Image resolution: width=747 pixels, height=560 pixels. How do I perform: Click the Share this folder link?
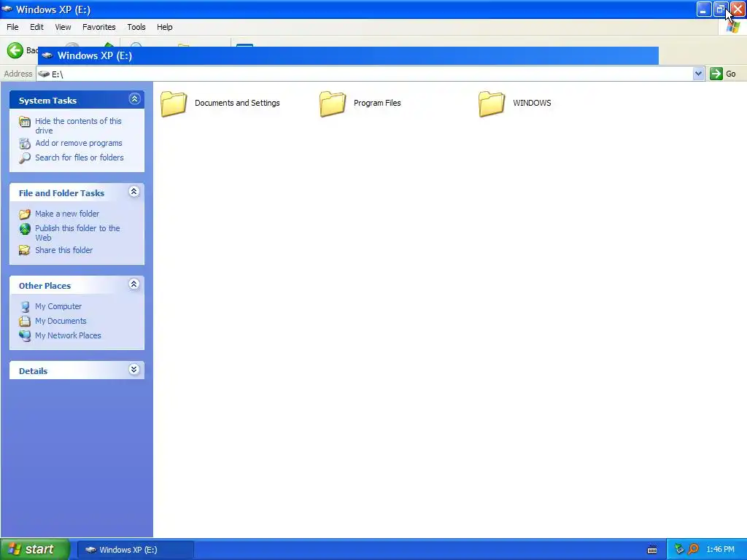click(x=64, y=250)
